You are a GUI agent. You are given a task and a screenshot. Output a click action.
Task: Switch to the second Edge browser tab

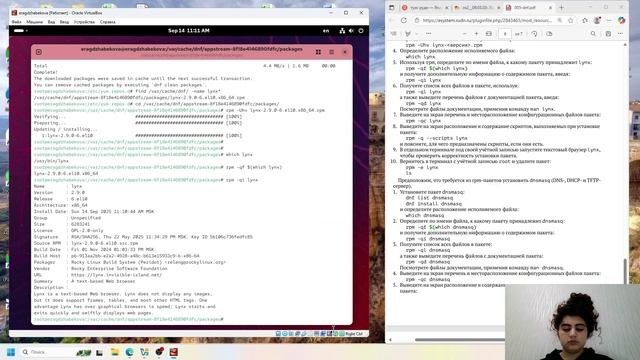[x=477, y=8]
